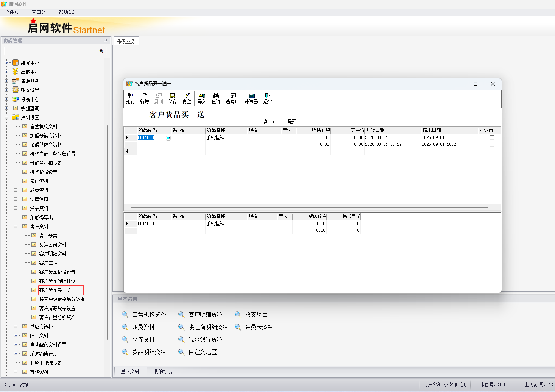Click the function tree vertical scrollbar
This screenshot has width=555, height=392.
point(108,232)
